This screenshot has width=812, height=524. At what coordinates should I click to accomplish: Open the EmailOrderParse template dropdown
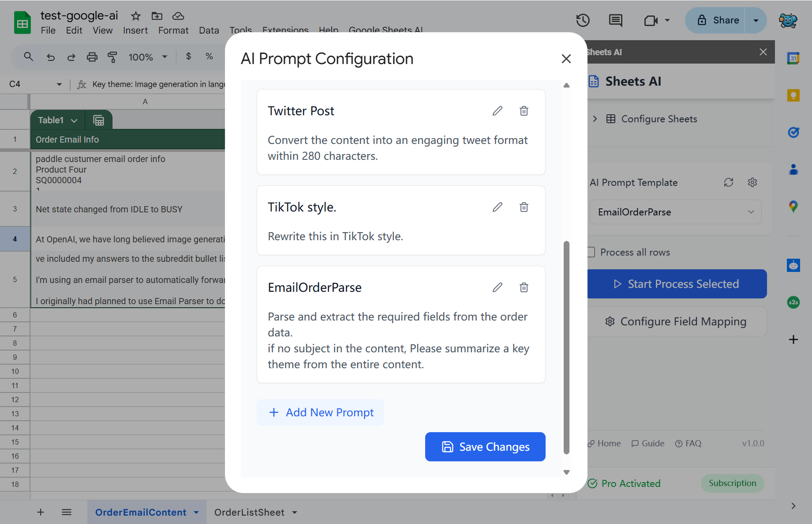tap(675, 212)
